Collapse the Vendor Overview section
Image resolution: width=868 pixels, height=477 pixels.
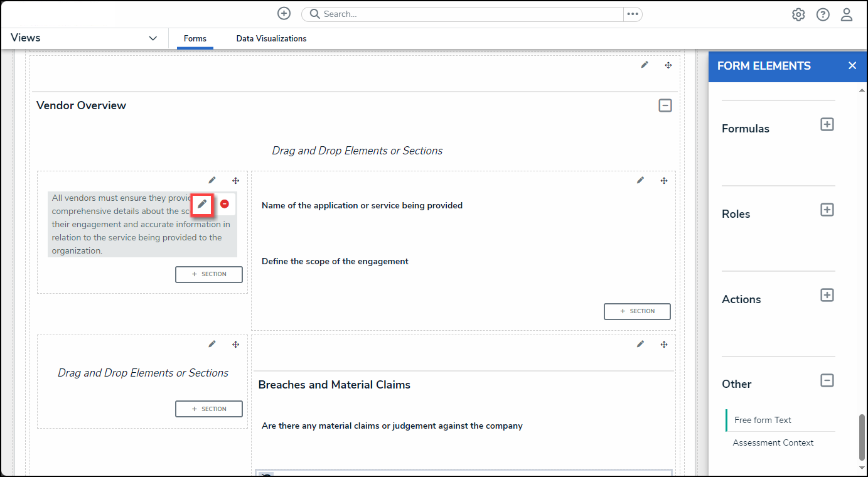coord(665,105)
